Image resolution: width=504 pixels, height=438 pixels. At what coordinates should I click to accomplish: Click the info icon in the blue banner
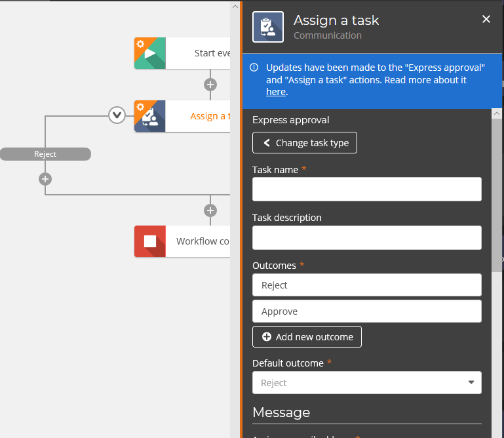pos(254,68)
